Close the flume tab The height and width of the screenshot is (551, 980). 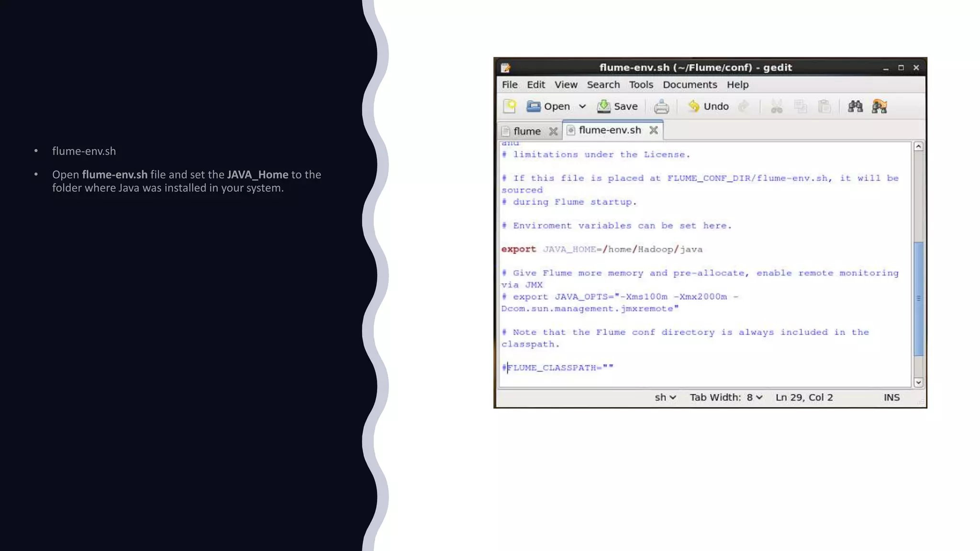click(553, 131)
